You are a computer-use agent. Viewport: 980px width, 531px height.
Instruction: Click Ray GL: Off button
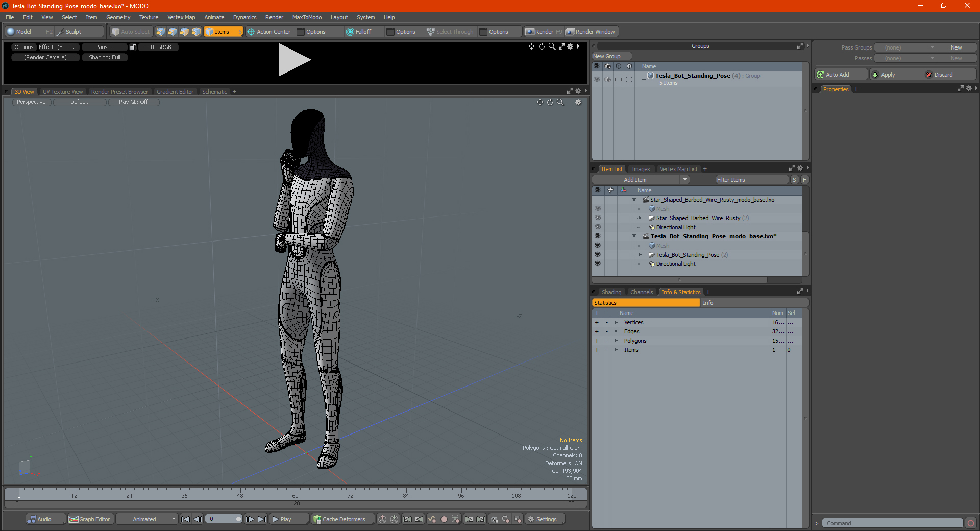(133, 102)
